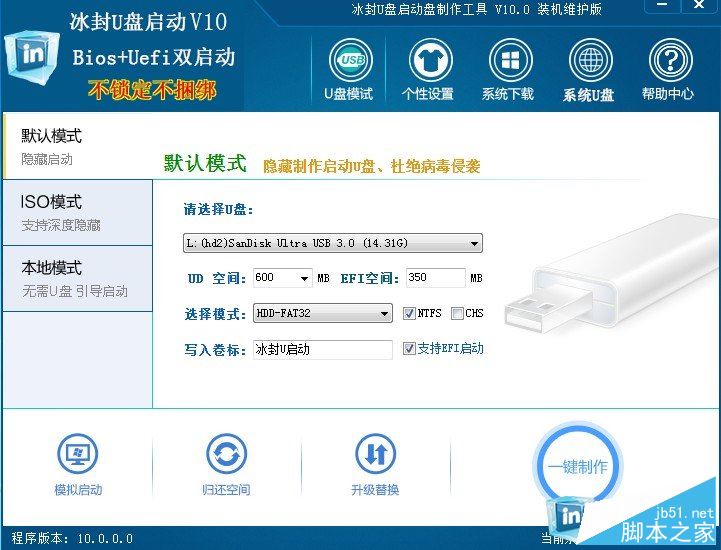
Task: Click the 请选择U盘 label
Action: click(218, 210)
